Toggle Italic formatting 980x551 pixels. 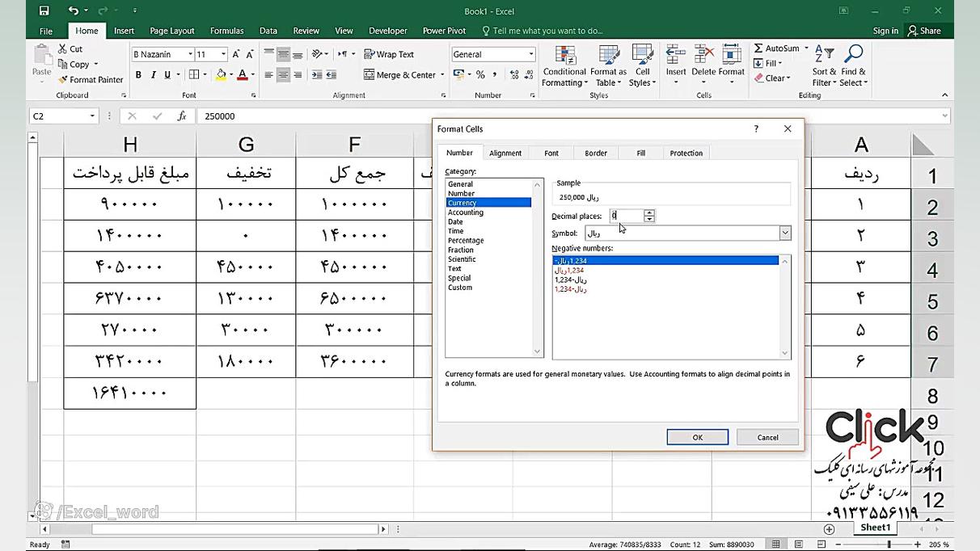coord(153,75)
